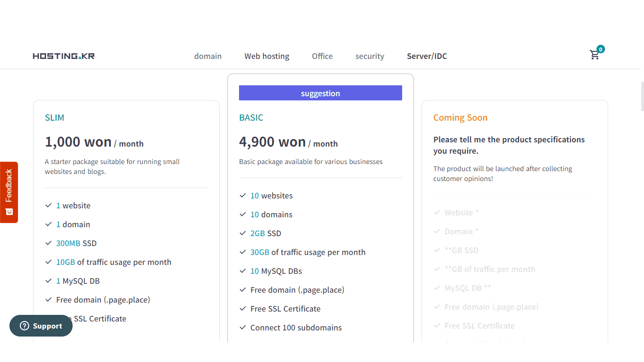
Task: Click checkmark beside **GB of traffic per month
Action: [437, 269]
